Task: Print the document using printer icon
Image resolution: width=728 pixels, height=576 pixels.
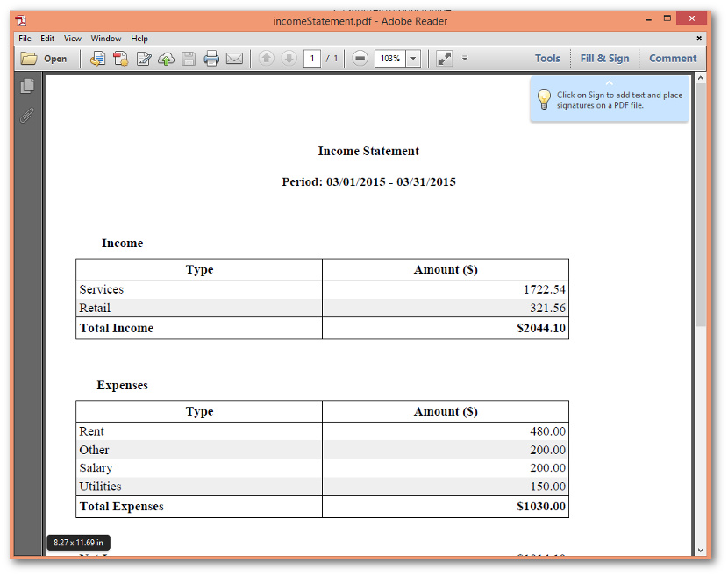Action: pyautogui.click(x=211, y=59)
